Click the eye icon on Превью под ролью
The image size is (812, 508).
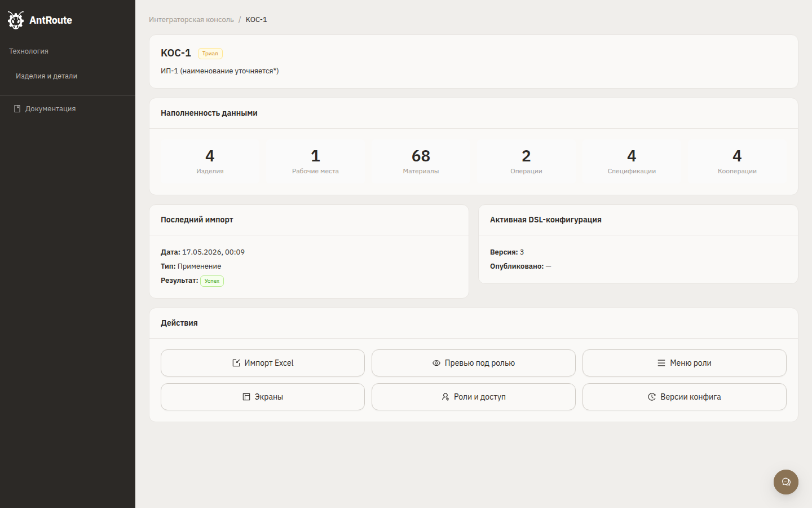436,363
